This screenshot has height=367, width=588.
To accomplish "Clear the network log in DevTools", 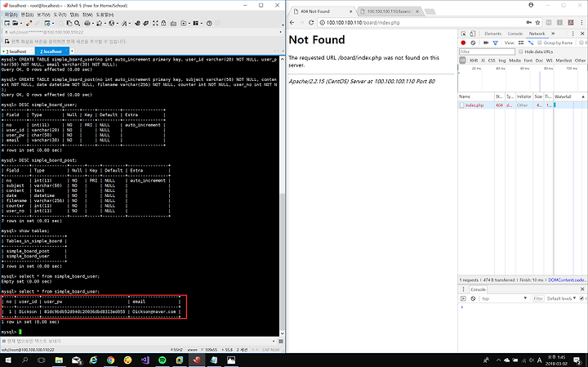I will coord(473,43).
